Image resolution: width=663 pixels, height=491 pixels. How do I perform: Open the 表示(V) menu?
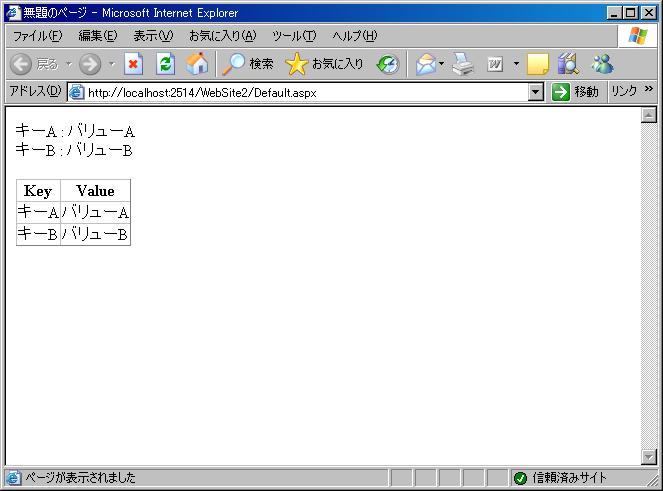pyautogui.click(x=153, y=36)
